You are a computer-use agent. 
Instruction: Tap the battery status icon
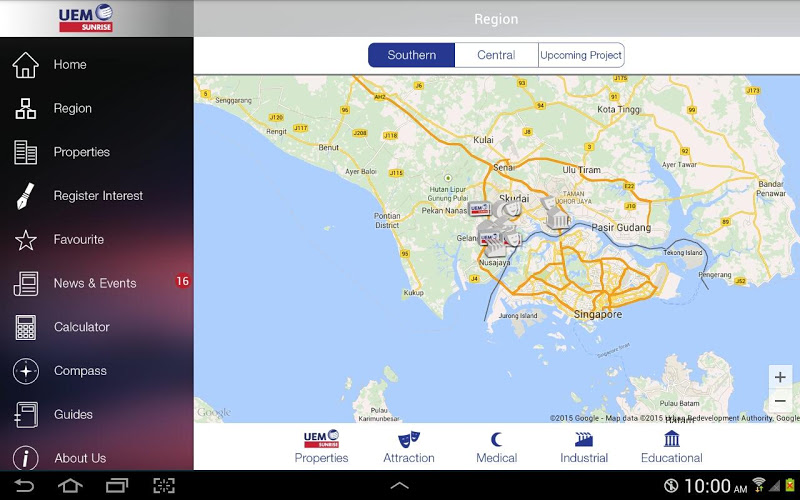point(790,485)
